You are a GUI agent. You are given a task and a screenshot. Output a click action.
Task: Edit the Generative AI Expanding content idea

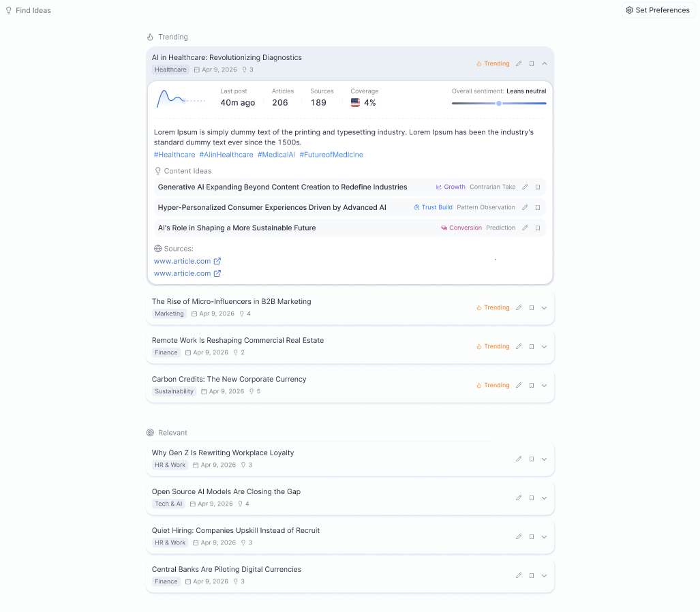(525, 187)
